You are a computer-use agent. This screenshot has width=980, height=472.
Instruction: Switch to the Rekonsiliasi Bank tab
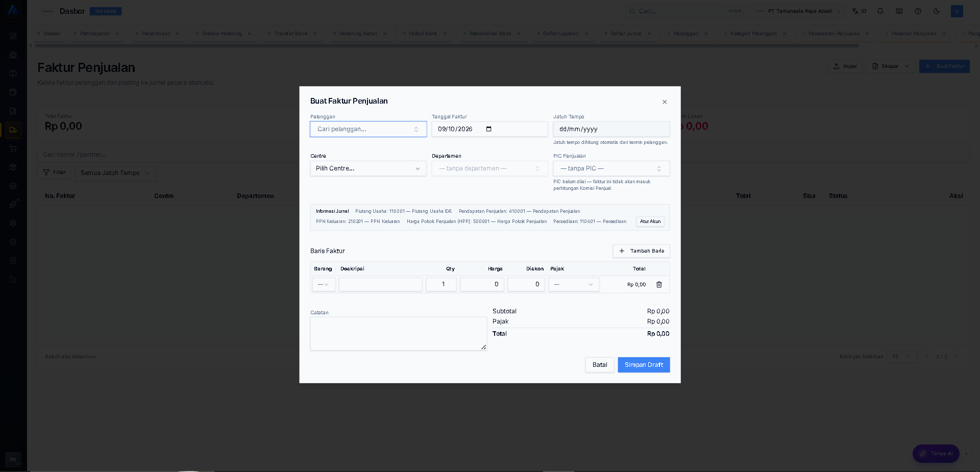[490, 34]
